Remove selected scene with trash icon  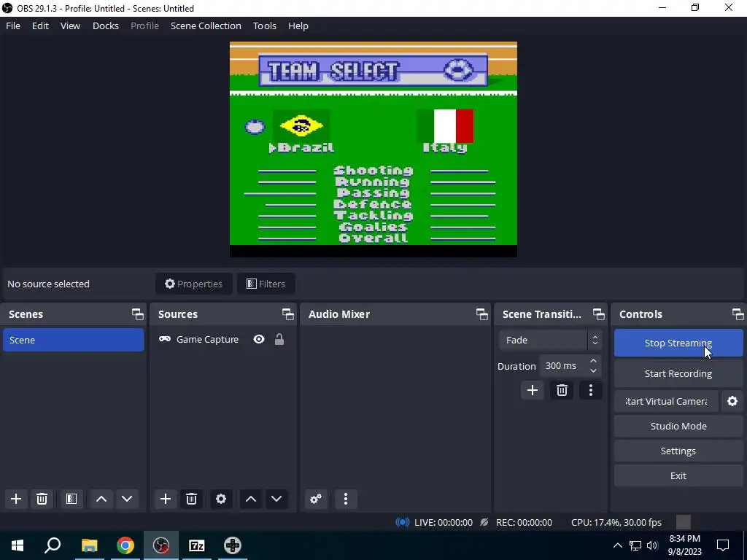coord(42,499)
